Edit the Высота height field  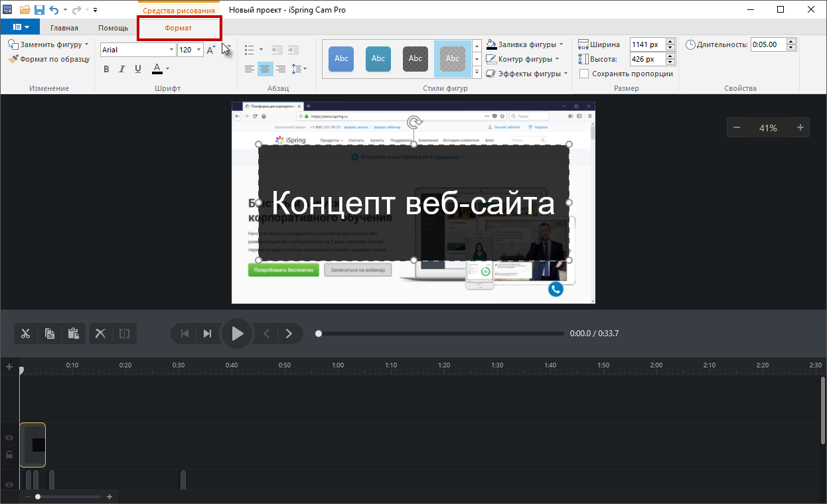point(647,59)
